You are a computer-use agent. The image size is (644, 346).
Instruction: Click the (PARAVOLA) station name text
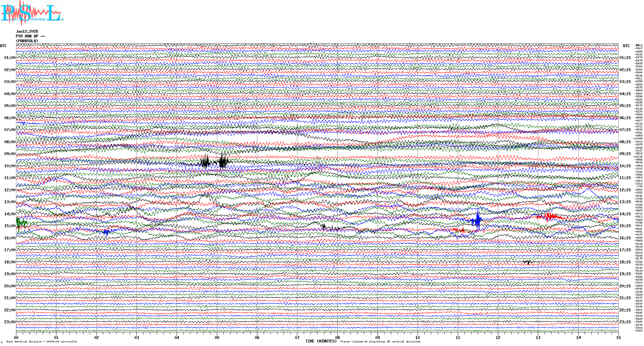(27, 41)
